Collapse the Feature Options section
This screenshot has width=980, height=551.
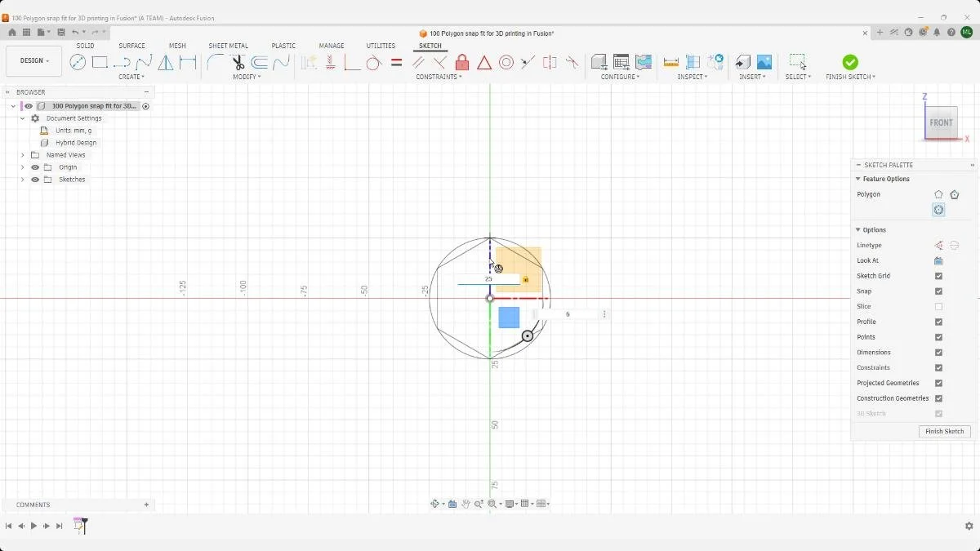(858, 179)
